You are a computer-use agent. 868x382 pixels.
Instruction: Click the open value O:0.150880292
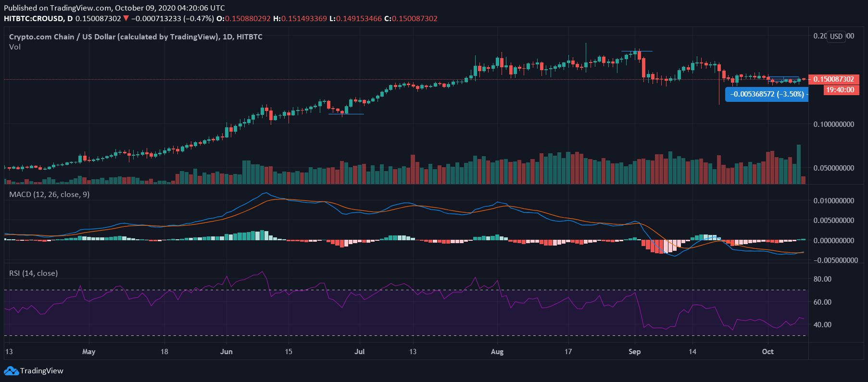pyautogui.click(x=244, y=19)
